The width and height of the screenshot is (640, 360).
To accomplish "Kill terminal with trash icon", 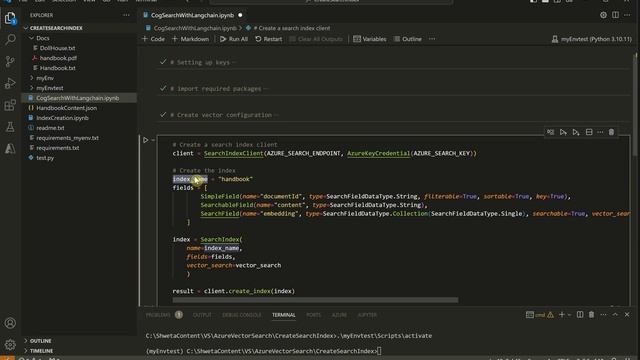I will tap(591, 315).
